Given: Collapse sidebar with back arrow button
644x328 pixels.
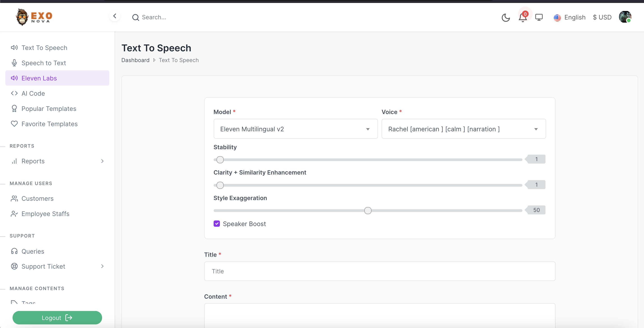Looking at the screenshot, I should tap(115, 16).
